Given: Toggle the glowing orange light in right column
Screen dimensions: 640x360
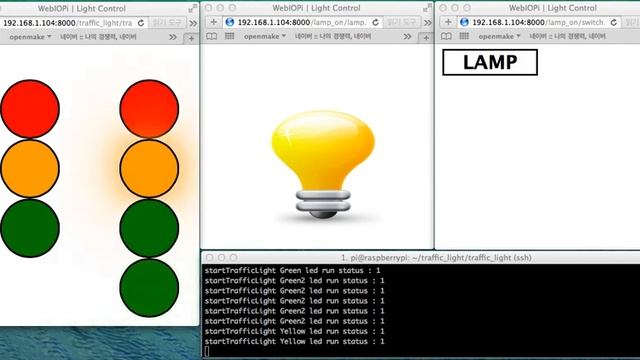Looking at the screenshot, I should (x=149, y=169).
